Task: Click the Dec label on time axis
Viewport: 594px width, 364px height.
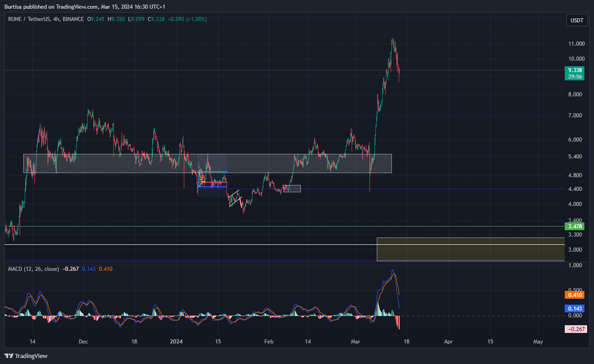Action: [83, 341]
